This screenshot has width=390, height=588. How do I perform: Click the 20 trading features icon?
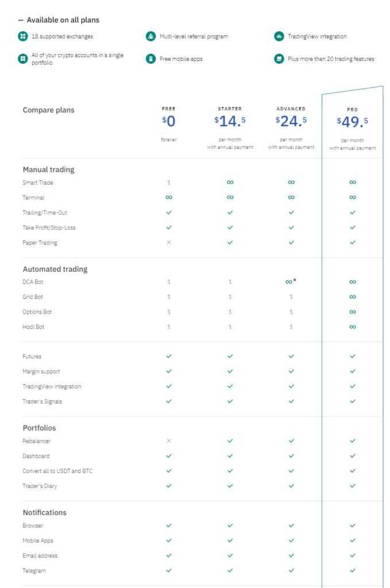click(x=279, y=59)
